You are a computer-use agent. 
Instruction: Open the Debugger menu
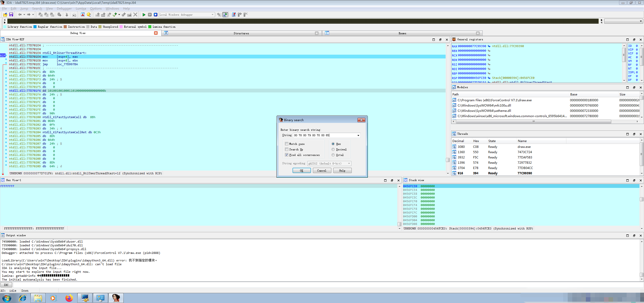click(64, 9)
